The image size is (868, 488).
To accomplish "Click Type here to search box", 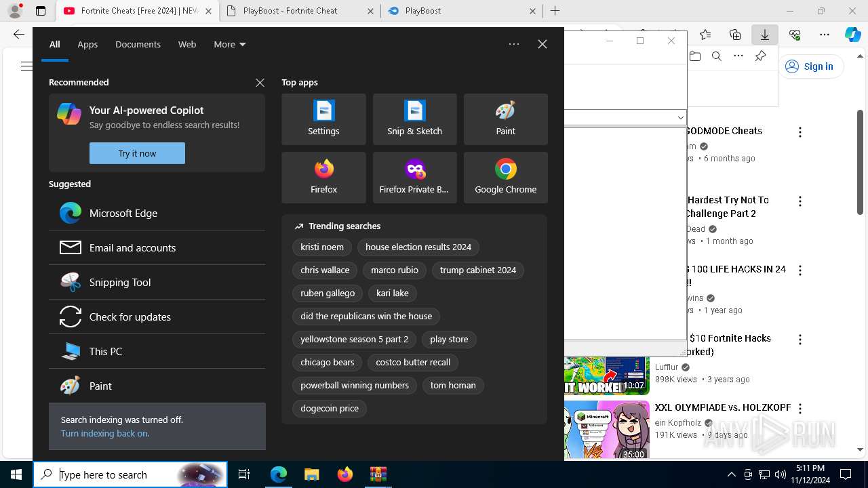I will tap(130, 474).
